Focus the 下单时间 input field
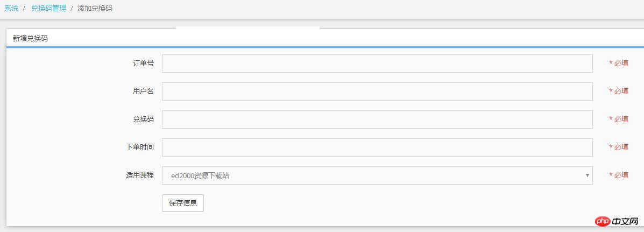Image resolution: width=644 pixels, height=232 pixels. [377, 147]
